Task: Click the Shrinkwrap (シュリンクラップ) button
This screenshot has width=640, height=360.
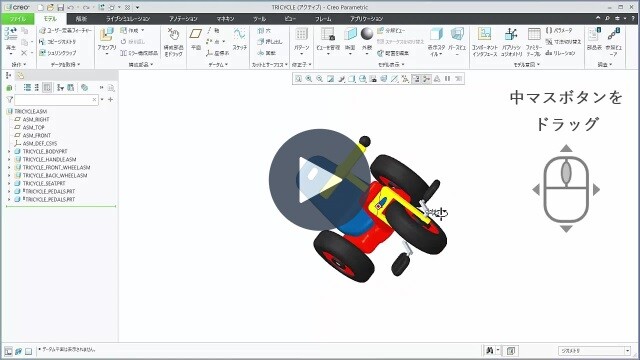Action: 58,53
